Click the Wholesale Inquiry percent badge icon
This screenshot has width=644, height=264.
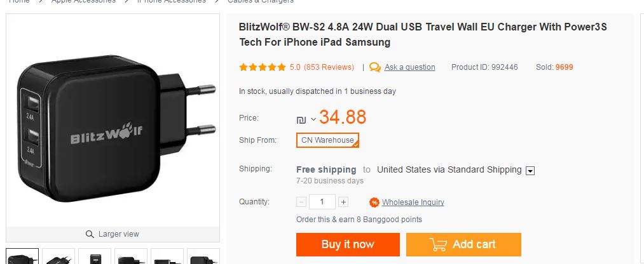coord(374,202)
